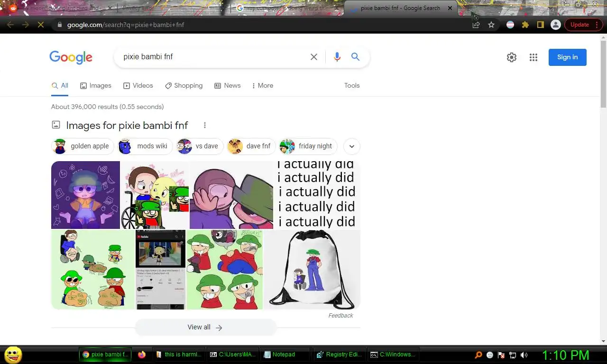Stop loading the page
Screen dimensions: 607x364
point(41,25)
